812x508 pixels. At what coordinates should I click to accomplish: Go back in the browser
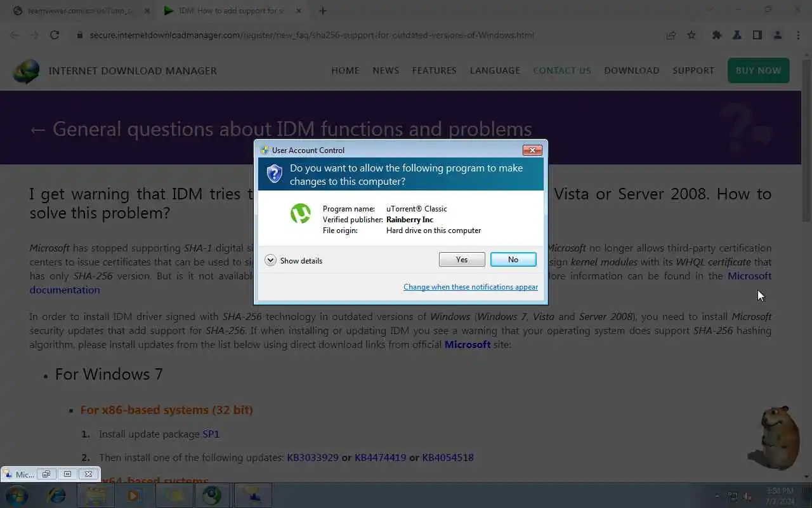click(x=15, y=35)
